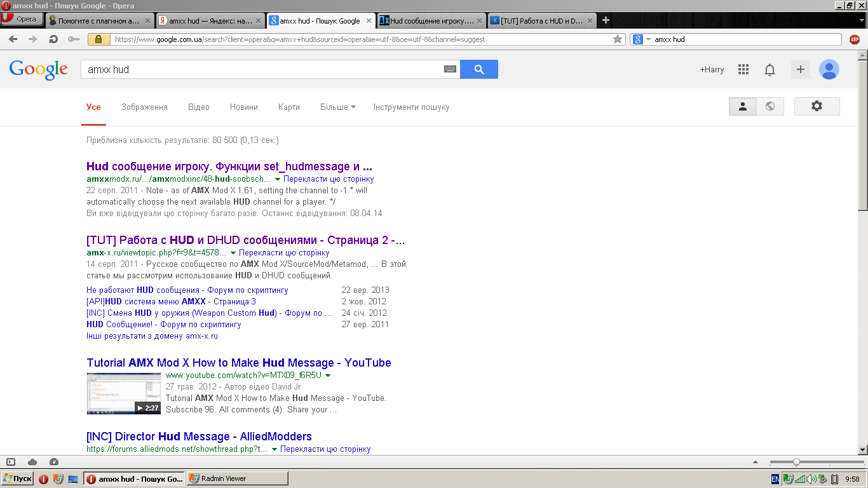
Task: Expand the amx-x.ru result dropdown arrow
Action: (x=233, y=253)
